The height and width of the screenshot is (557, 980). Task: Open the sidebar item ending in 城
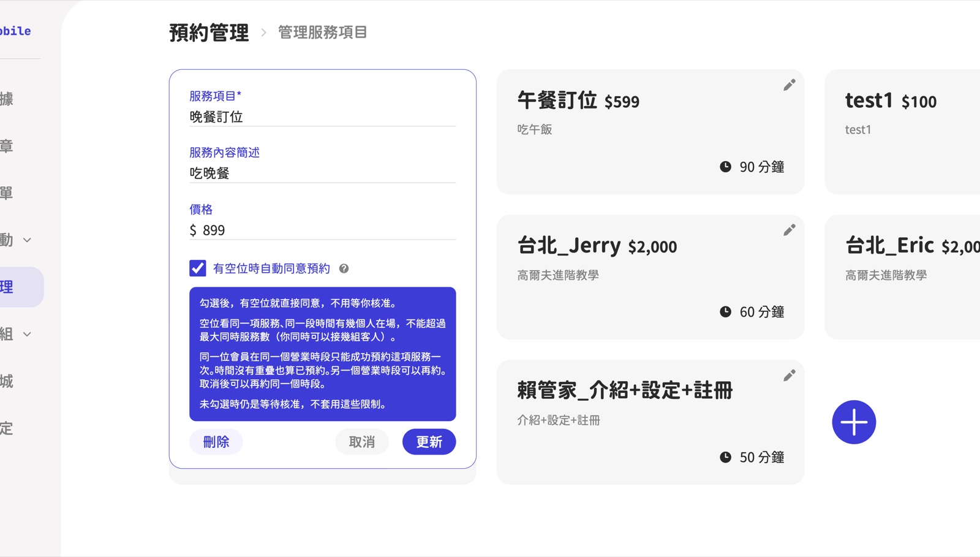click(x=7, y=381)
